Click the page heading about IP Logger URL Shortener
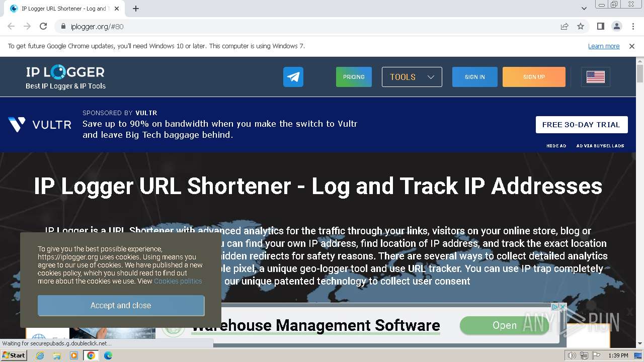 [318, 186]
